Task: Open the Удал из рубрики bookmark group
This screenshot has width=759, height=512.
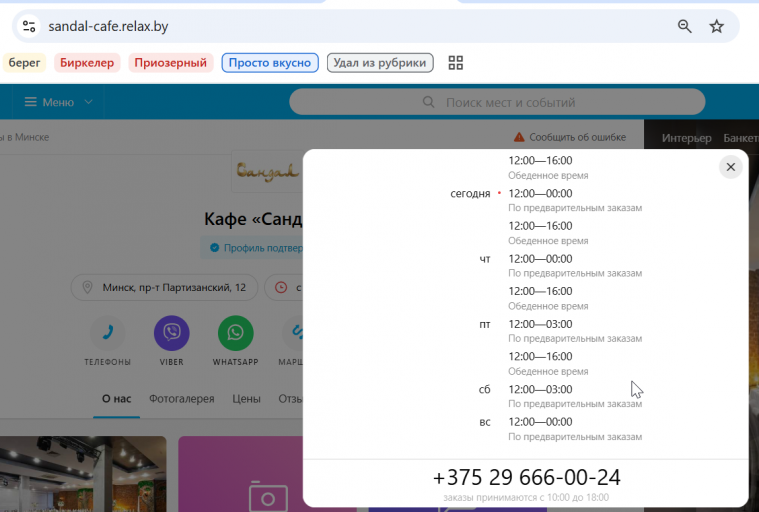Action: click(380, 63)
